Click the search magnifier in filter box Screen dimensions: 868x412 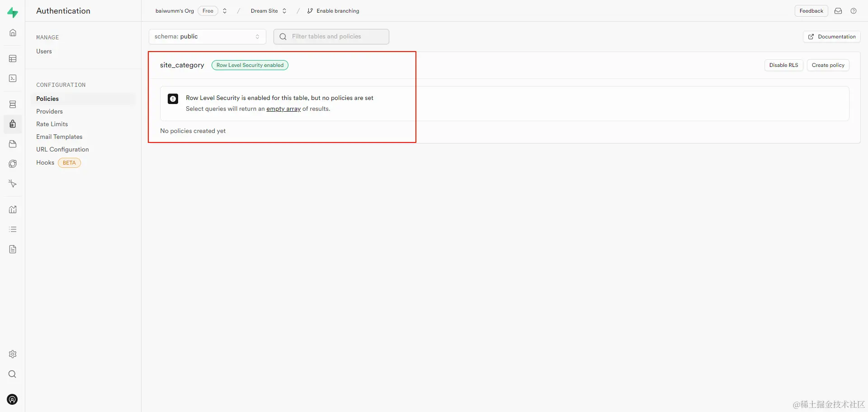pyautogui.click(x=283, y=37)
